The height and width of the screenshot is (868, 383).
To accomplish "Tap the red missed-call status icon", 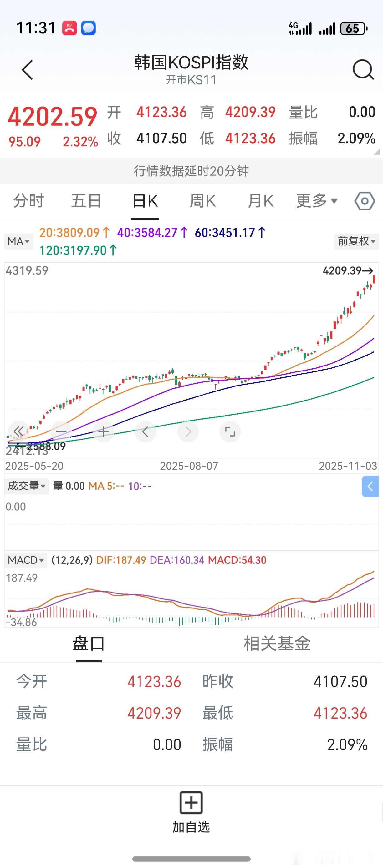I will coord(69,28).
